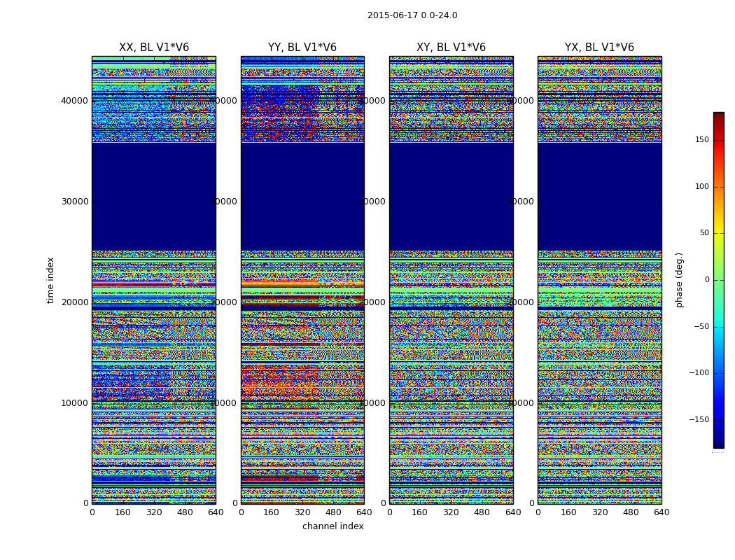
Task: Click the solid blue band in XY panel
Action: click(x=451, y=196)
